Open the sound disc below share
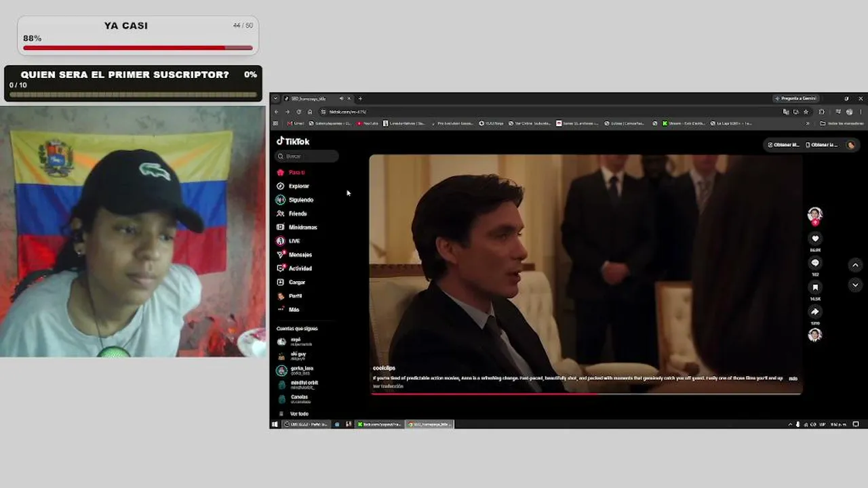 coord(815,335)
